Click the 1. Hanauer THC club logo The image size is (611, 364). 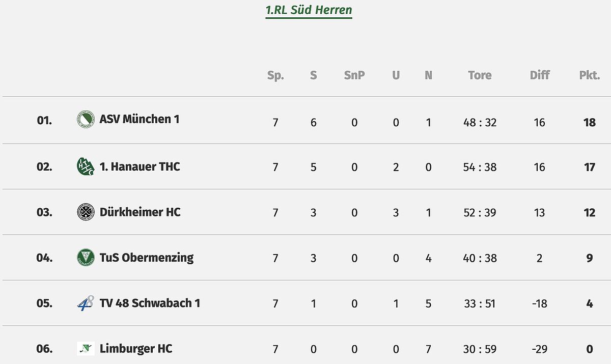pos(86,166)
